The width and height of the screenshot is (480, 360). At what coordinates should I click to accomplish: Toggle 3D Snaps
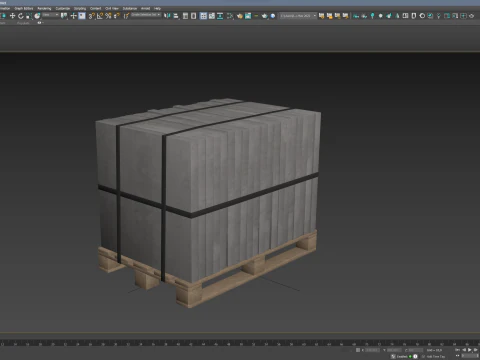[x=91, y=16]
